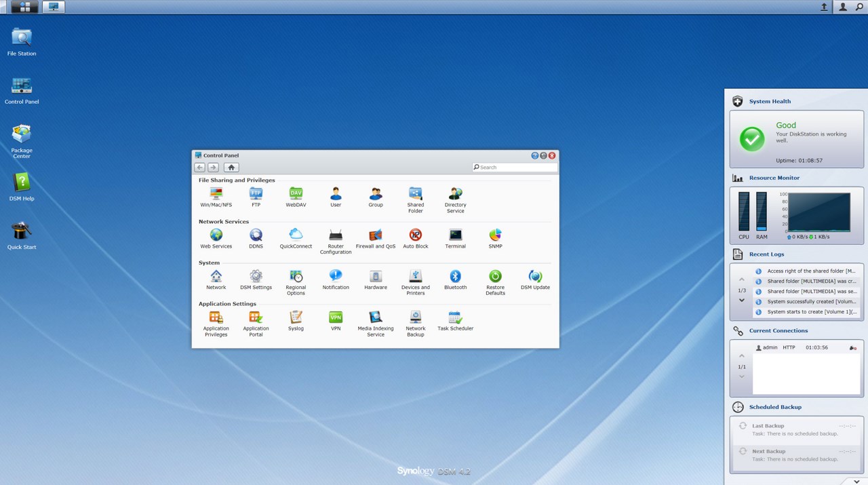Select the 'System successfully created [Volum...' log
Screen dimensions: 868x485
(808, 302)
